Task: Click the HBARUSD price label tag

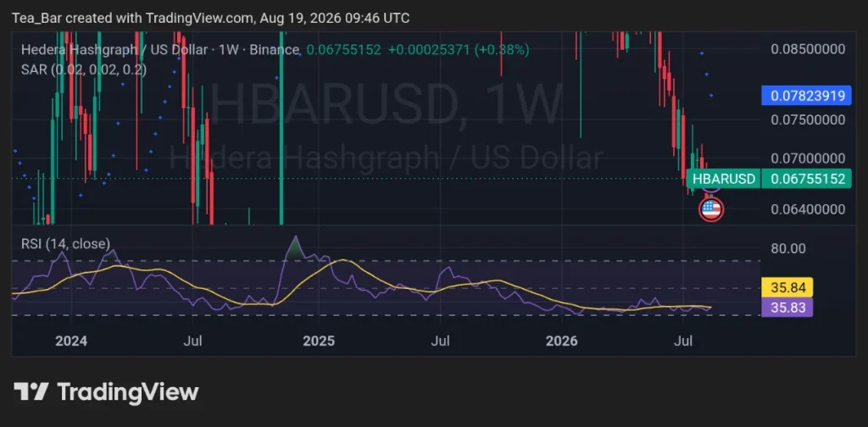Action: [724, 179]
